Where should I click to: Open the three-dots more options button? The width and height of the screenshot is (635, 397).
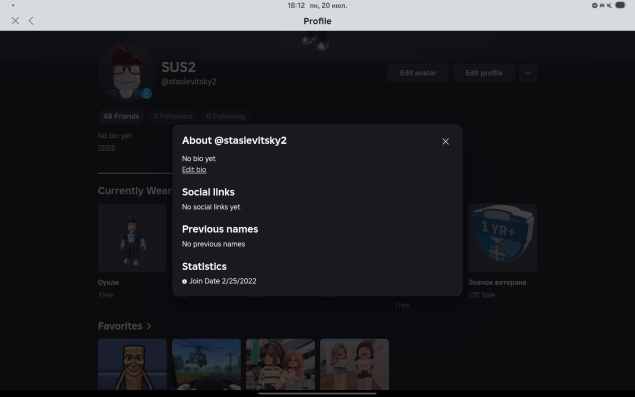(x=528, y=73)
